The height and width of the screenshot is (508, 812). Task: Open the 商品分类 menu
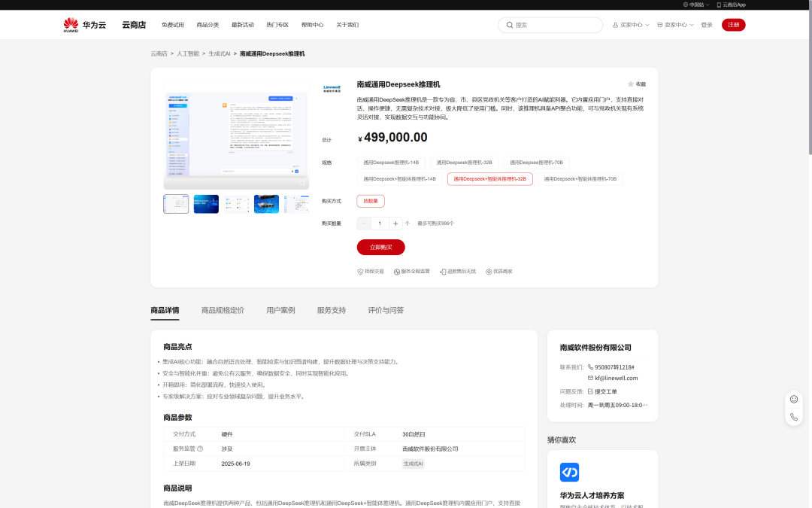(x=208, y=25)
